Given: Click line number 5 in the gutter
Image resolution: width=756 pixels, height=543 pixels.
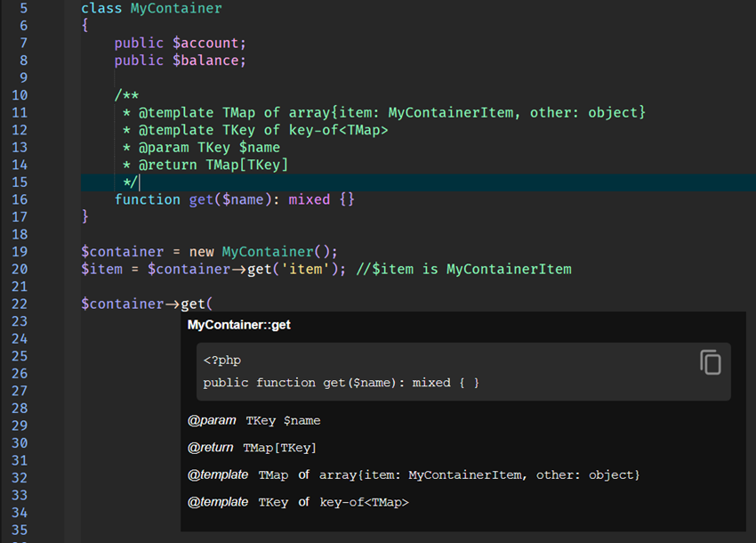Looking at the screenshot, I should [22, 9].
